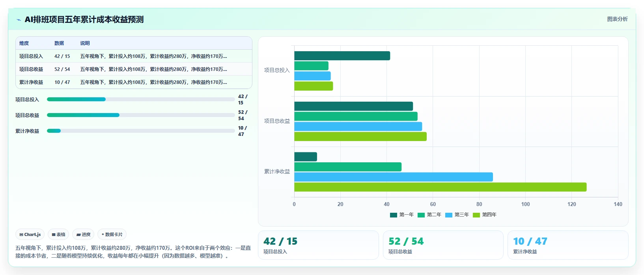Click the 42 / 15 table cell
This screenshot has height=275, width=644.
click(62, 56)
